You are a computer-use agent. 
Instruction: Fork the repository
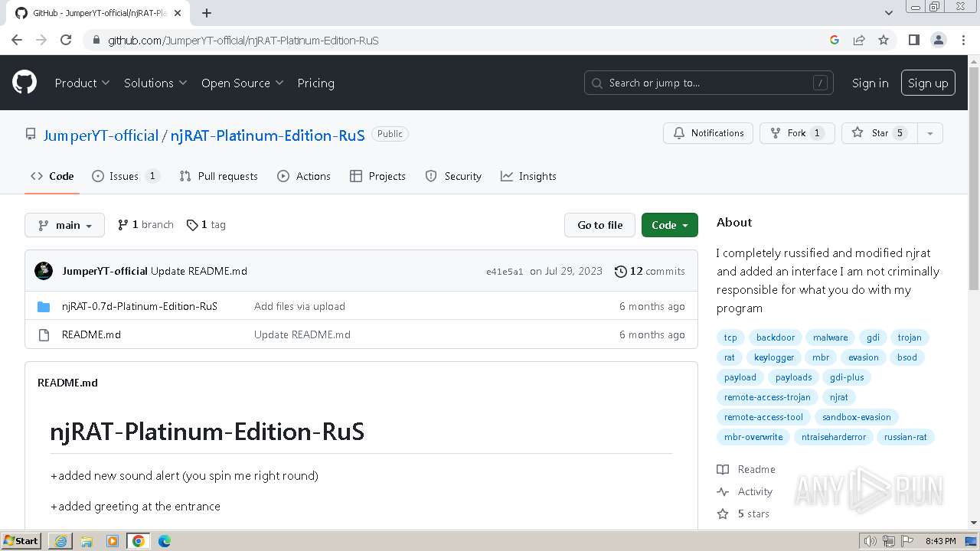tap(796, 133)
